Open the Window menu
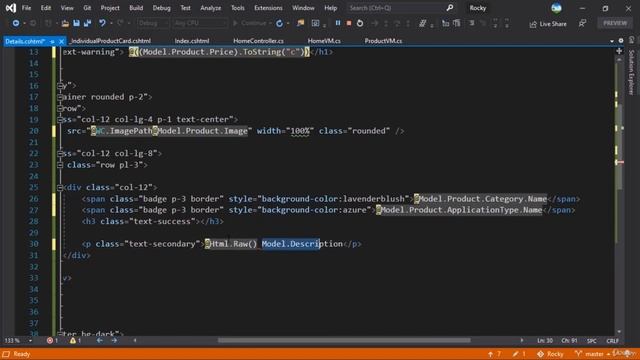This screenshot has height=360, width=640. [x=303, y=8]
